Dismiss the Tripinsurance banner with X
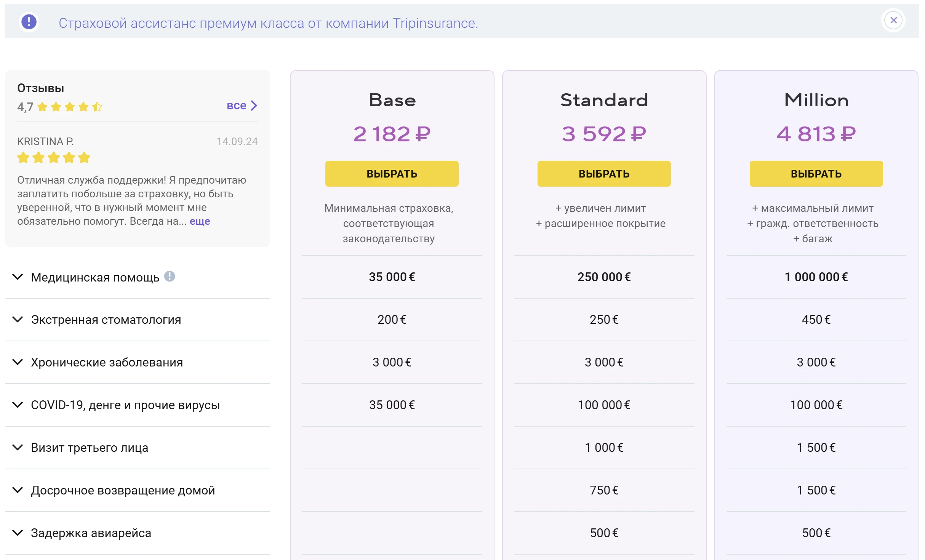The image size is (925, 560). coord(893,20)
